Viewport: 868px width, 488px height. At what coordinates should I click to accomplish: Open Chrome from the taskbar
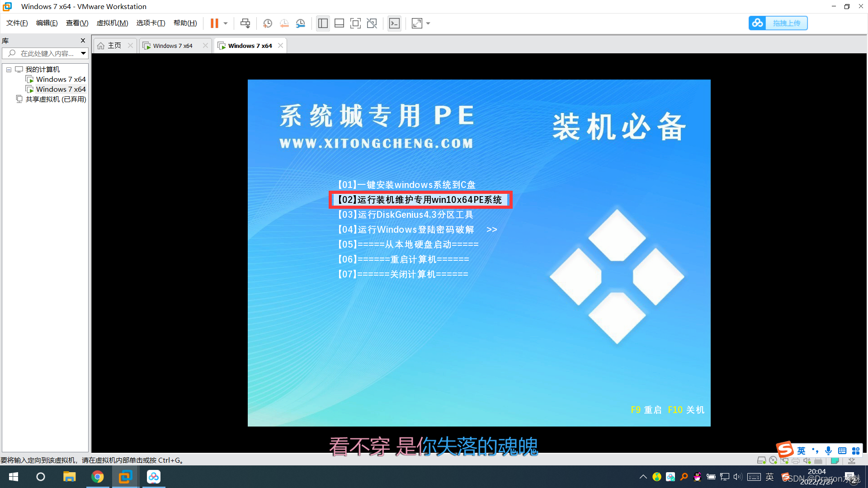pyautogui.click(x=97, y=477)
